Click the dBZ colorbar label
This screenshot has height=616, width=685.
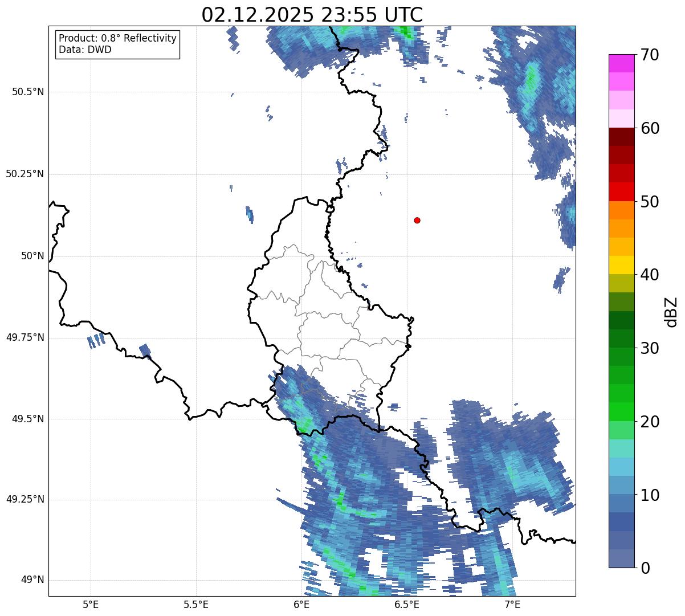click(671, 311)
